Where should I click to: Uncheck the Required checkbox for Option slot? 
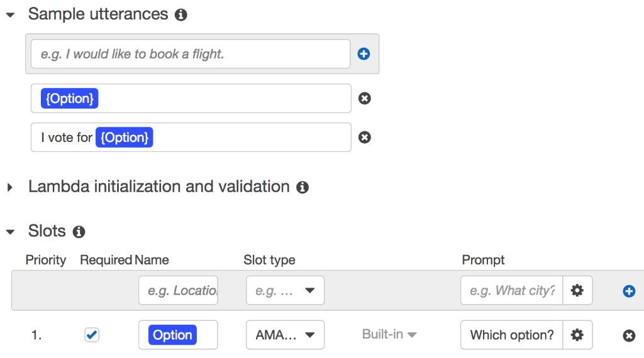(x=92, y=335)
